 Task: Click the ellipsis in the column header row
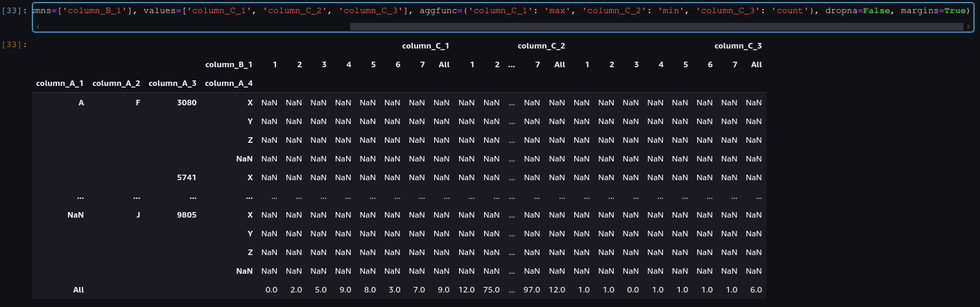(511, 64)
